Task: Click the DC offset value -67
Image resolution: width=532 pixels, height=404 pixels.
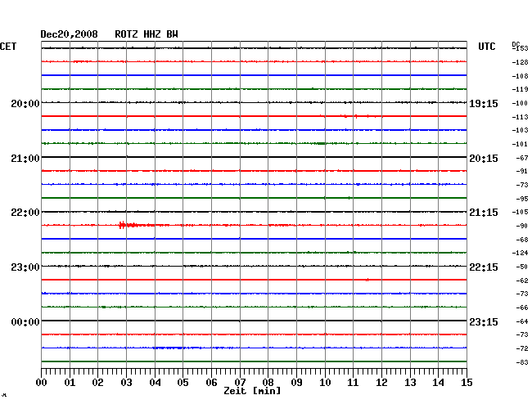Action: (522, 158)
